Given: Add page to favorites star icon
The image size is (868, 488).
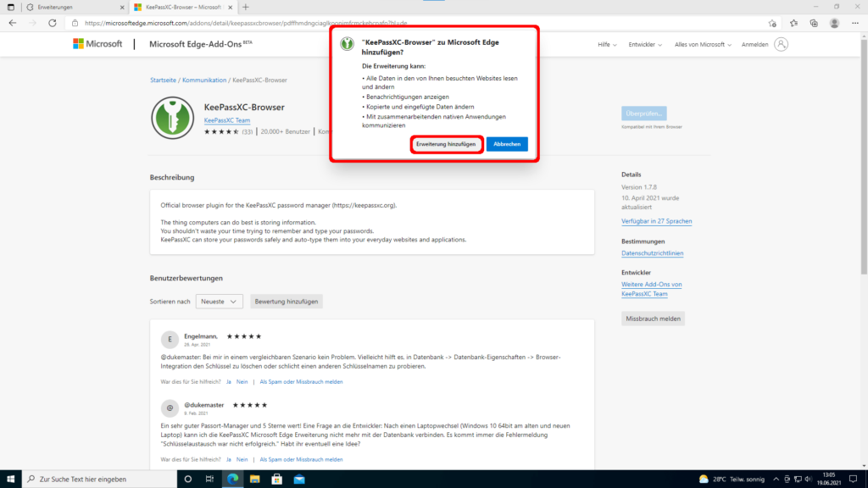Looking at the screenshot, I should point(772,23).
